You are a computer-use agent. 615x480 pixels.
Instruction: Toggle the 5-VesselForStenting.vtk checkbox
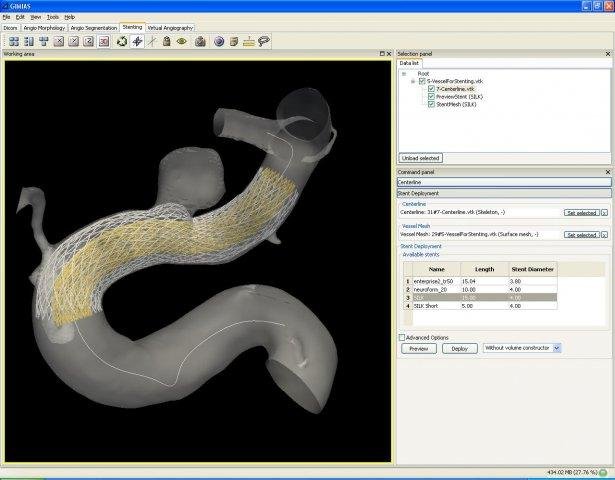point(422,81)
